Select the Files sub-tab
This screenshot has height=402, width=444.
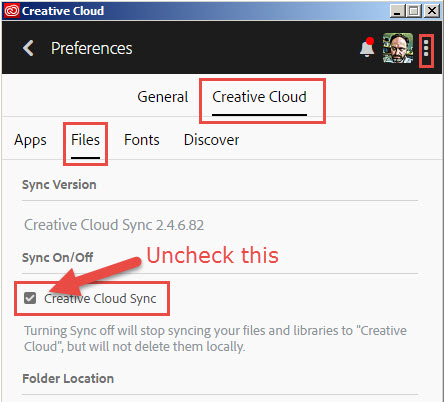85,140
